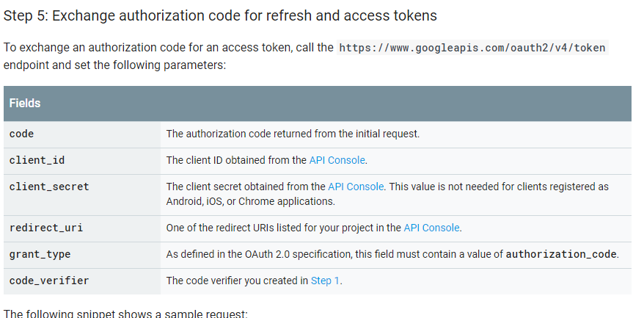Screen dimensions: 644x318
Task: Click the grant_type field name
Action: coord(40,254)
